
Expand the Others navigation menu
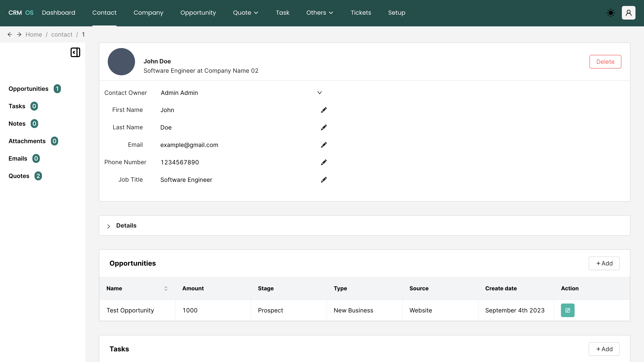319,13
